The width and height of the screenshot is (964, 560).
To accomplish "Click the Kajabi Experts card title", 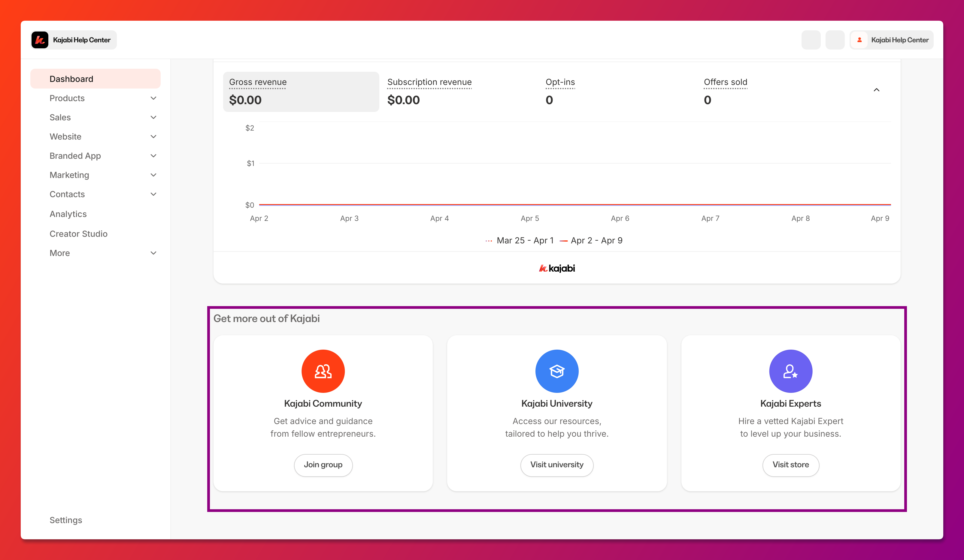I will click(x=790, y=404).
